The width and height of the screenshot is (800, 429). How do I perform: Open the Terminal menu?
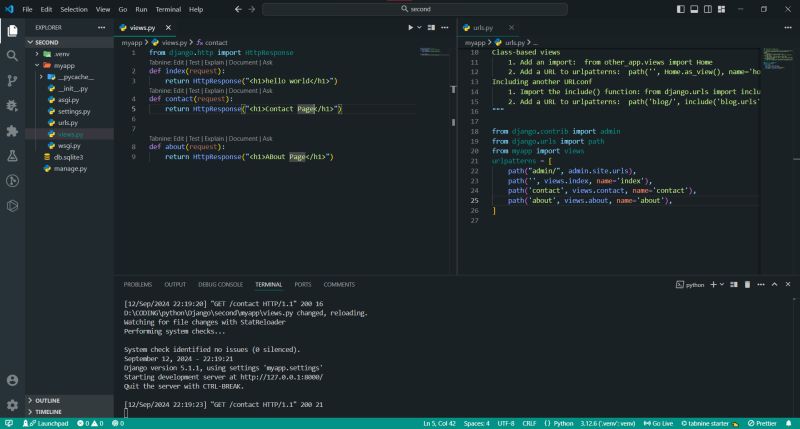[x=168, y=9]
